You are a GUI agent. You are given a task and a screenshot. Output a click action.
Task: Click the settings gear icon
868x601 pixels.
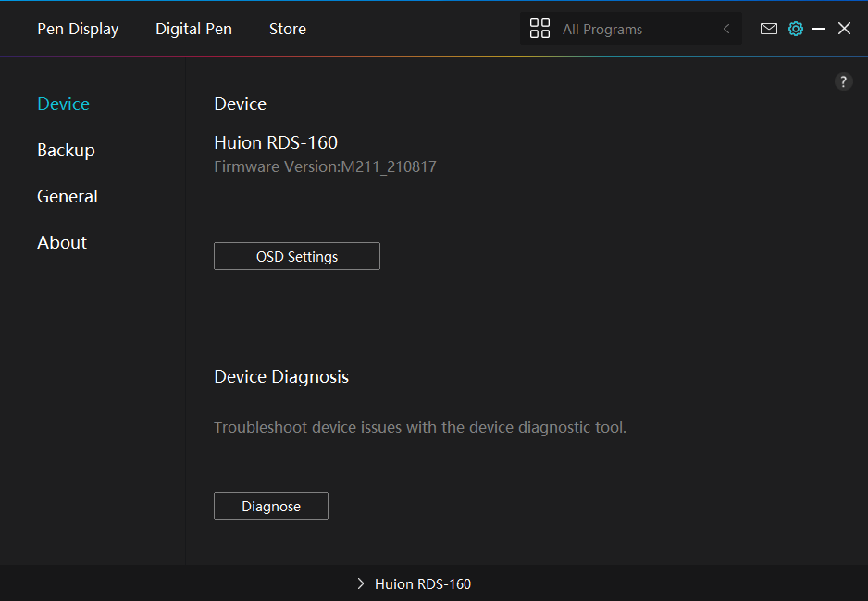click(795, 29)
